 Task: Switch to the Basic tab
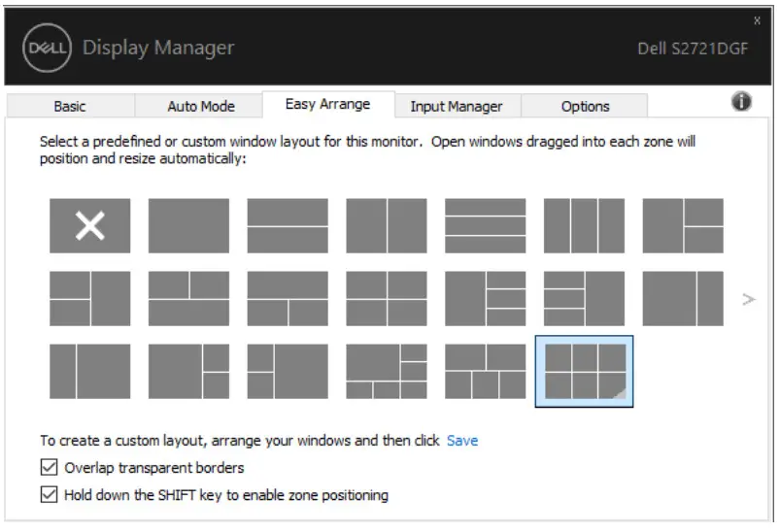(x=70, y=106)
